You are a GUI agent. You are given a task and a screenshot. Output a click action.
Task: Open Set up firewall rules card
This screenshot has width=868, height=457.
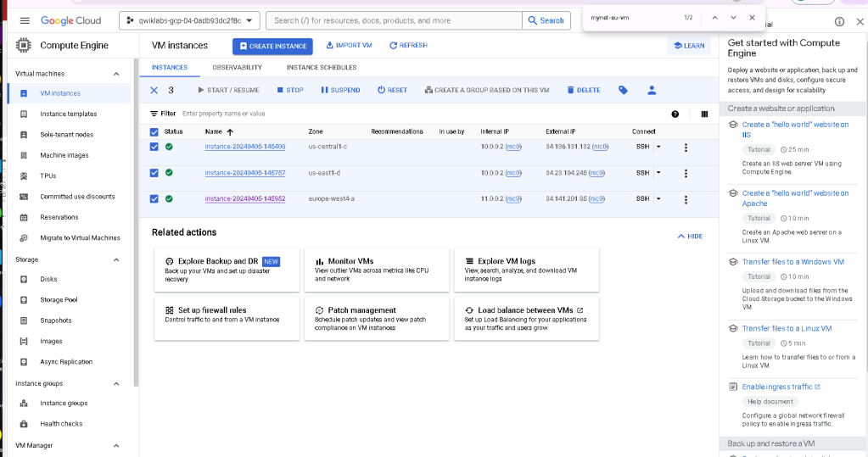coord(227,318)
